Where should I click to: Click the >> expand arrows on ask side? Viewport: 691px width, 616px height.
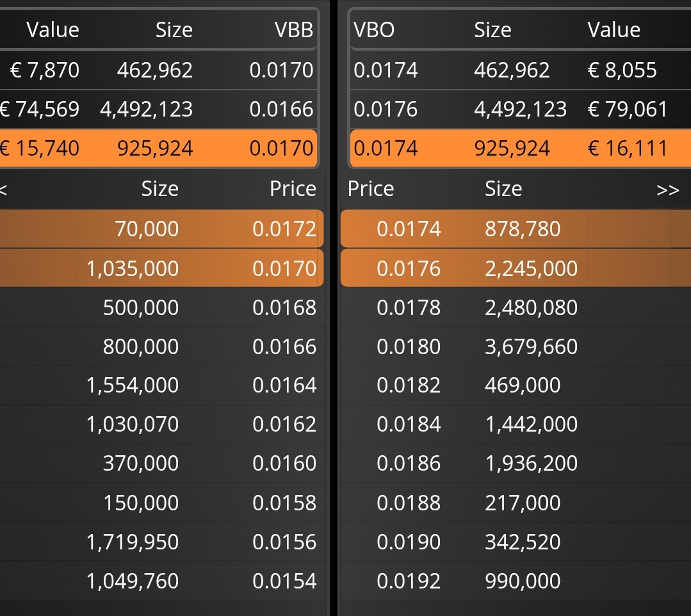click(x=668, y=190)
